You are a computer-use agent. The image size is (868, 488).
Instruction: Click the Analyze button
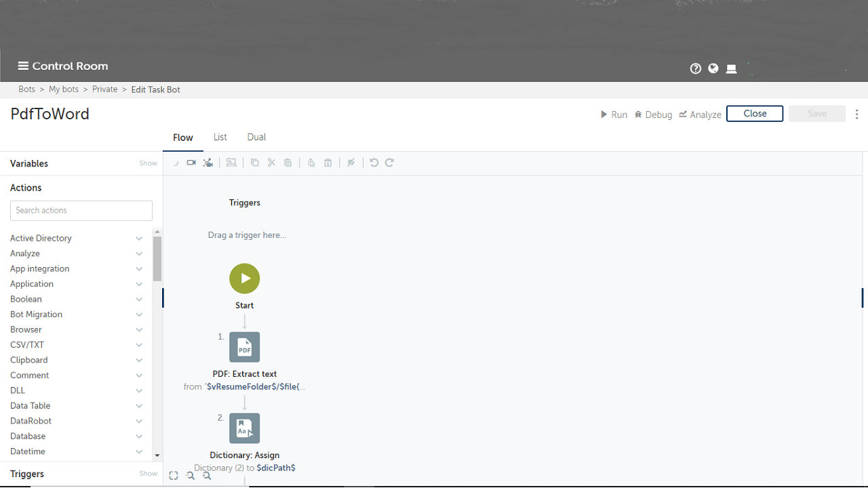coord(700,115)
